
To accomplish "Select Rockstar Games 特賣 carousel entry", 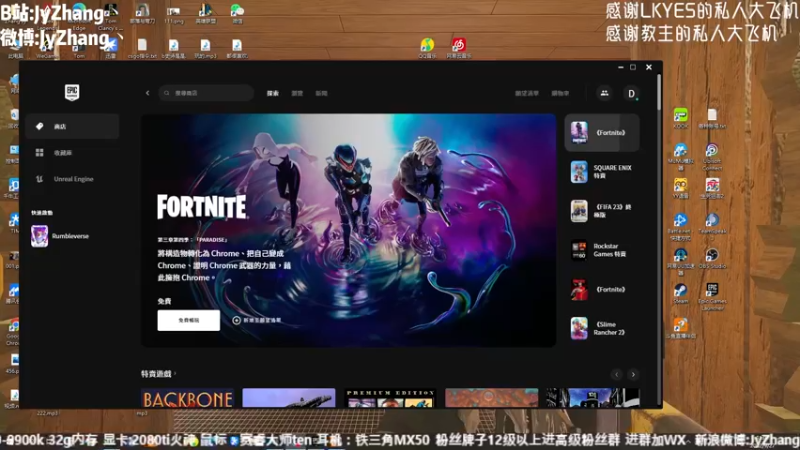I will [x=602, y=250].
